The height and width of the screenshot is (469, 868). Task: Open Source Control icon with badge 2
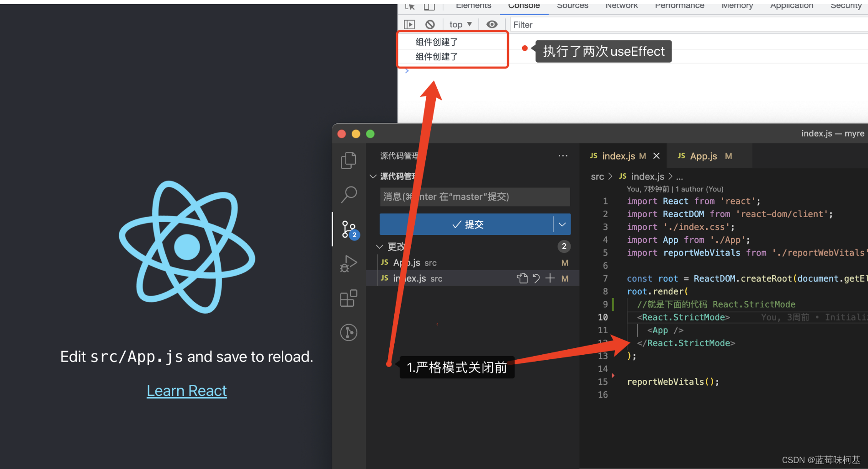[350, 229]
